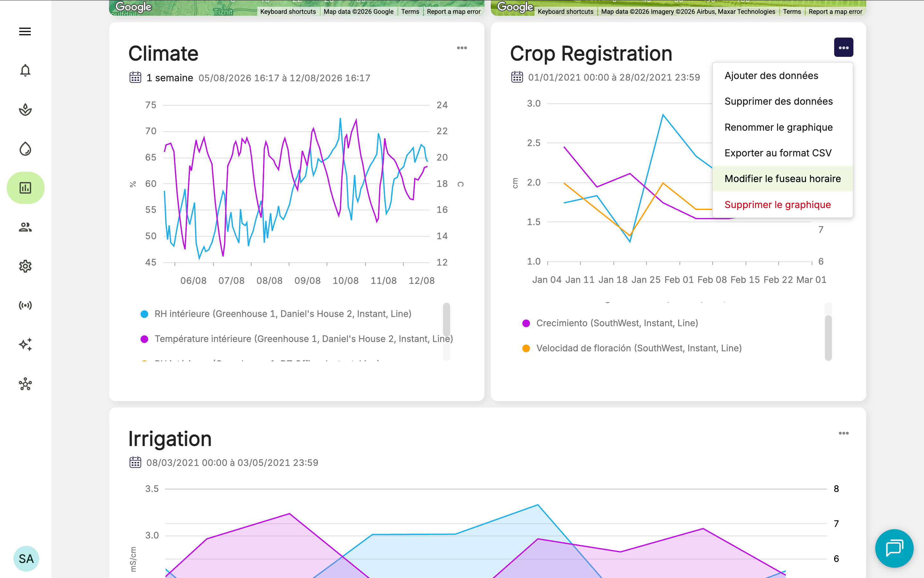Viewport: 924px width, 578px height.
Task: Click the 'Feb 01' label on Crop axis
Action: coord(679,280)
